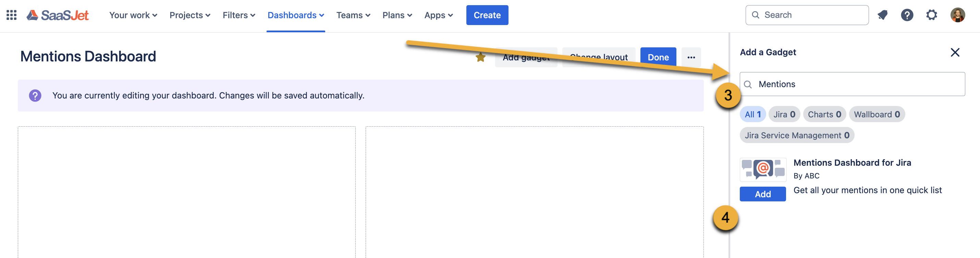Click the Create button

click(487, 15)
